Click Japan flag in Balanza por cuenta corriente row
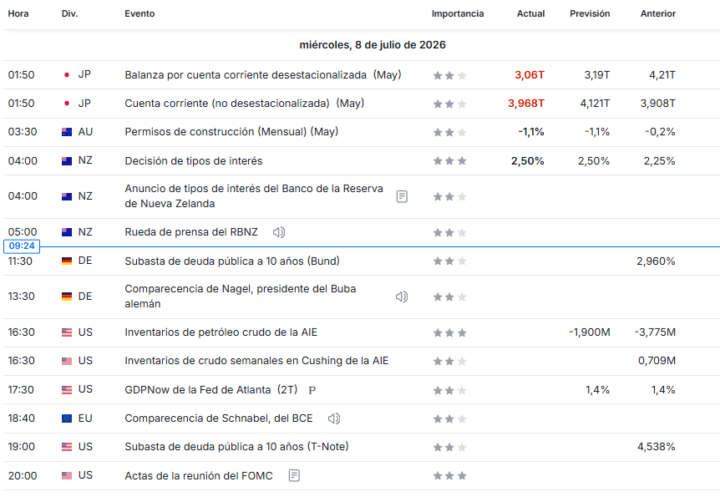This screenshot has height=497, width=720. click(67, 75)
